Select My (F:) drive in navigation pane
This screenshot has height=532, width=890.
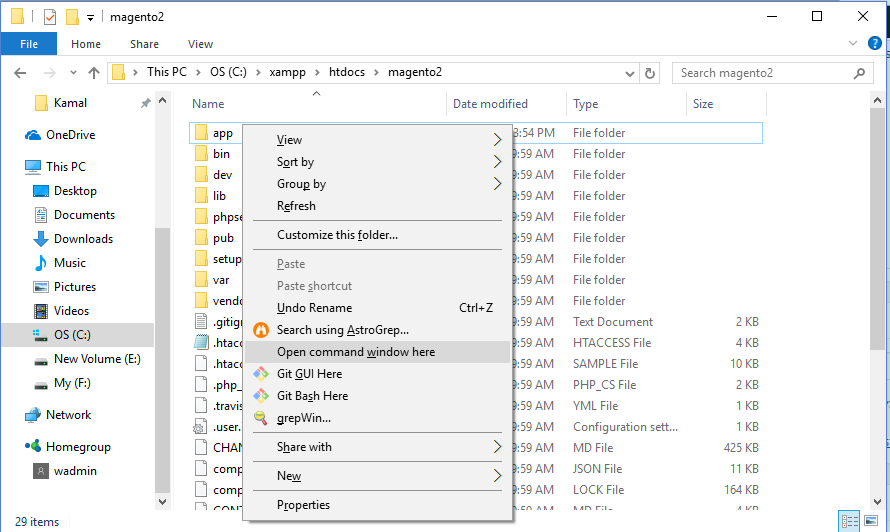tap(72, 383)
